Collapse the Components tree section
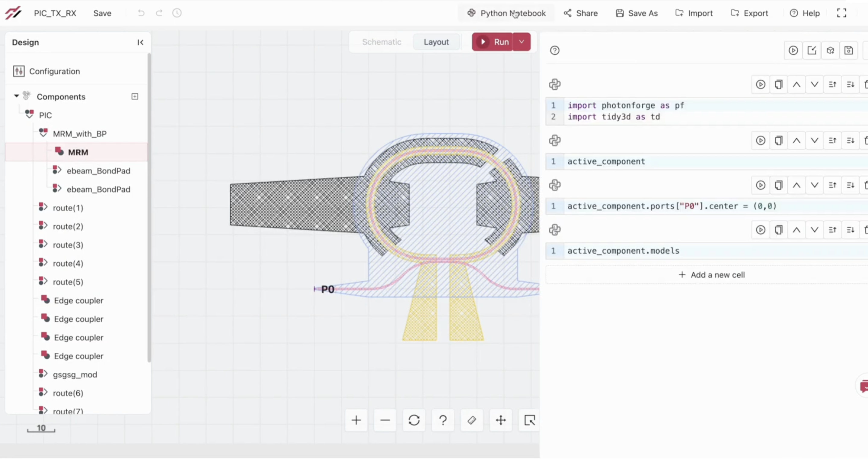Screen dimensions: 868x469 16,96
